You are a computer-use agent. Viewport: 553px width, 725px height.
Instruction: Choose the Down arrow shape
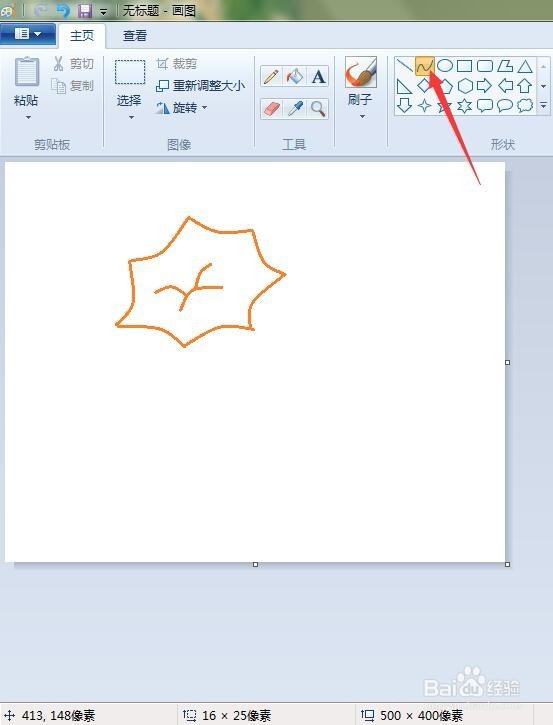point(405,105)
